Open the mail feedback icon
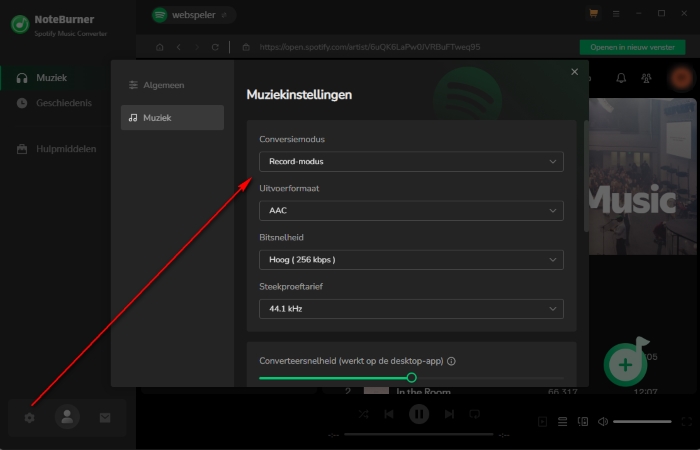The image size is (700, 450). pyautogui.click(x=105, y=418)
